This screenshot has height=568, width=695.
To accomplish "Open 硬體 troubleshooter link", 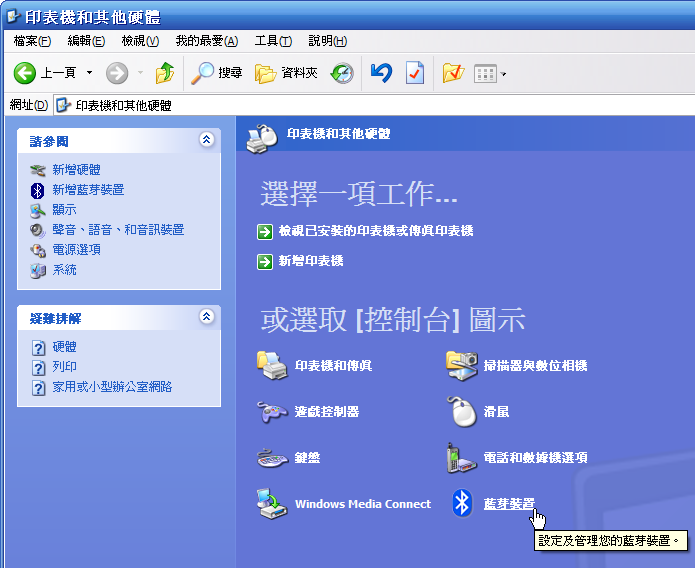I will click(64, 347).
